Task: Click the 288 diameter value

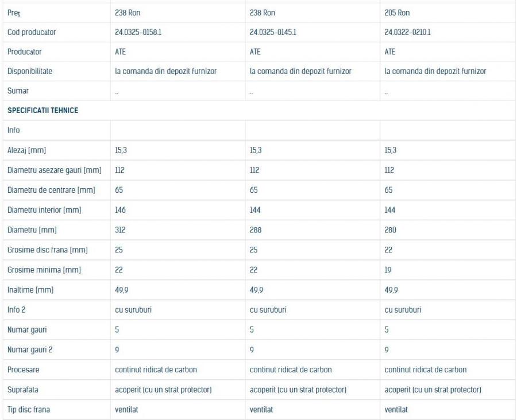Action: [x=256, y=230]
